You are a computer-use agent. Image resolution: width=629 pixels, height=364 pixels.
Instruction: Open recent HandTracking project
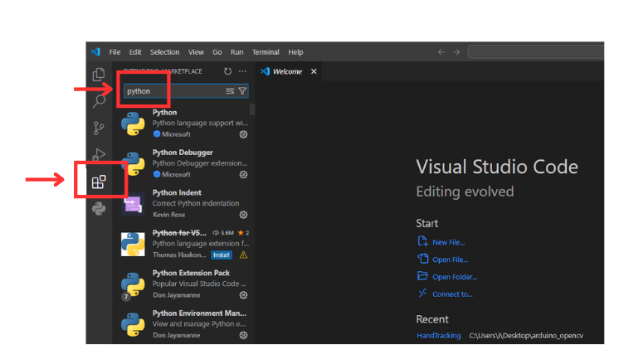(438, 336)
